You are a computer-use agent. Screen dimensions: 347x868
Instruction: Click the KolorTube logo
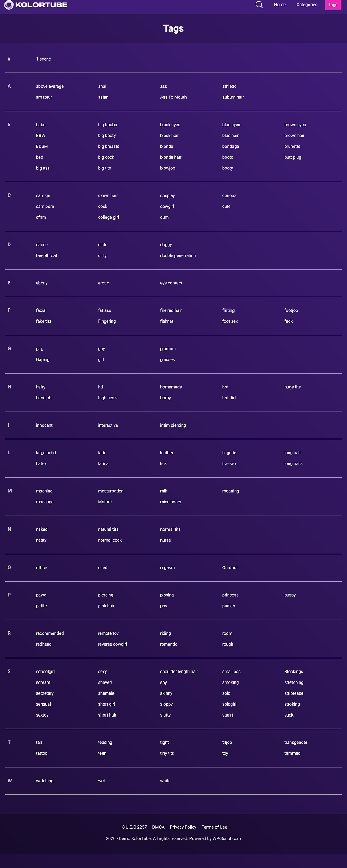click(x=36, y=5)
